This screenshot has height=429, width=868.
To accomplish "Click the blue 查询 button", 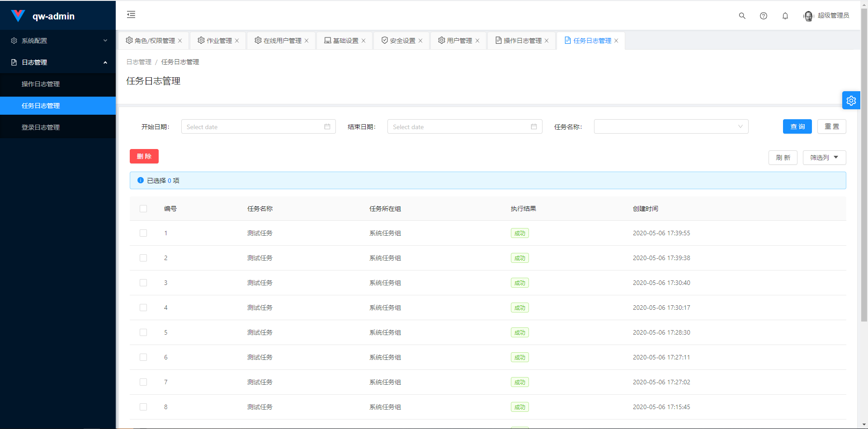I will (x=797, y=126).
